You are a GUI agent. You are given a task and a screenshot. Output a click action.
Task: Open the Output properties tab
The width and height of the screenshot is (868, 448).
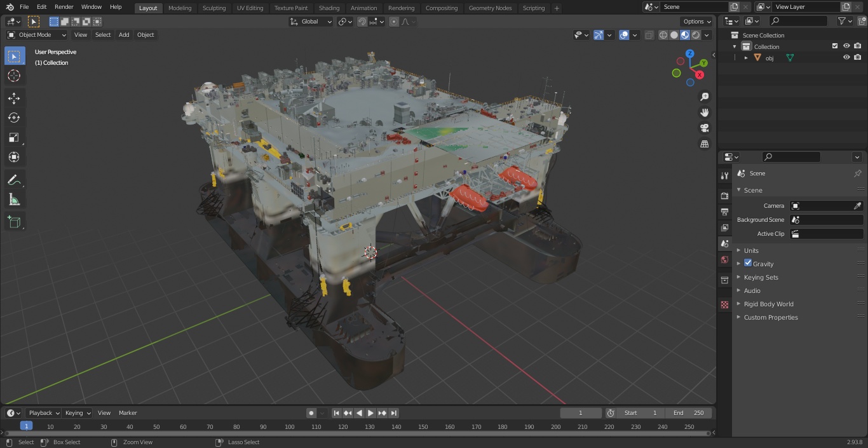click(x=724, y=212)
